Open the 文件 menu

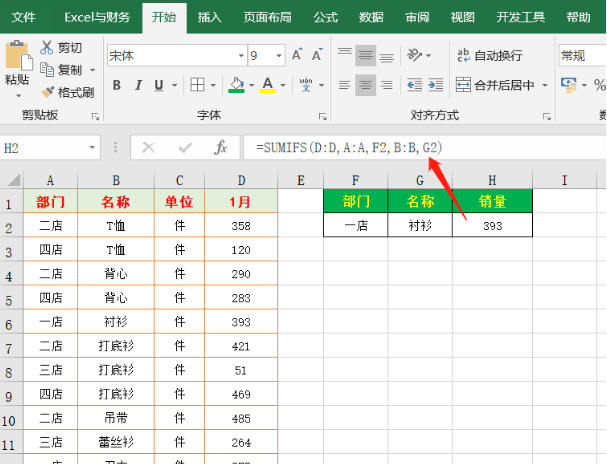24,17
